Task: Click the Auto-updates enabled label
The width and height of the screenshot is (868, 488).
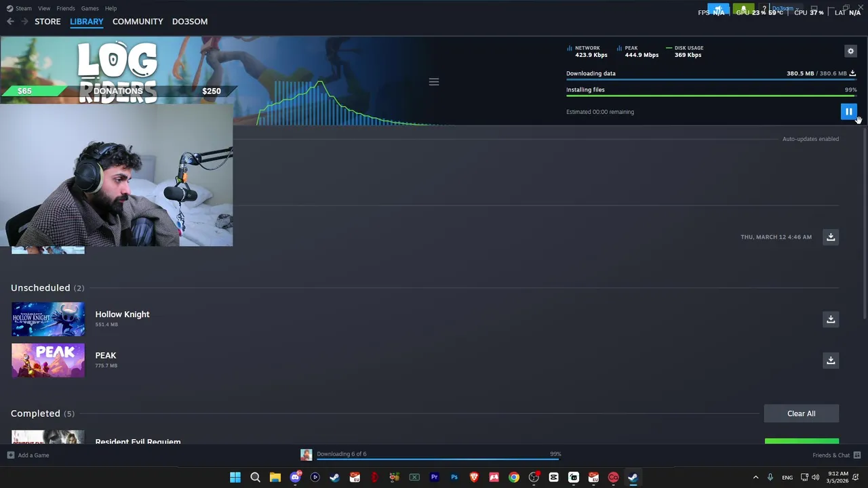Action: (x=810, y=139)
